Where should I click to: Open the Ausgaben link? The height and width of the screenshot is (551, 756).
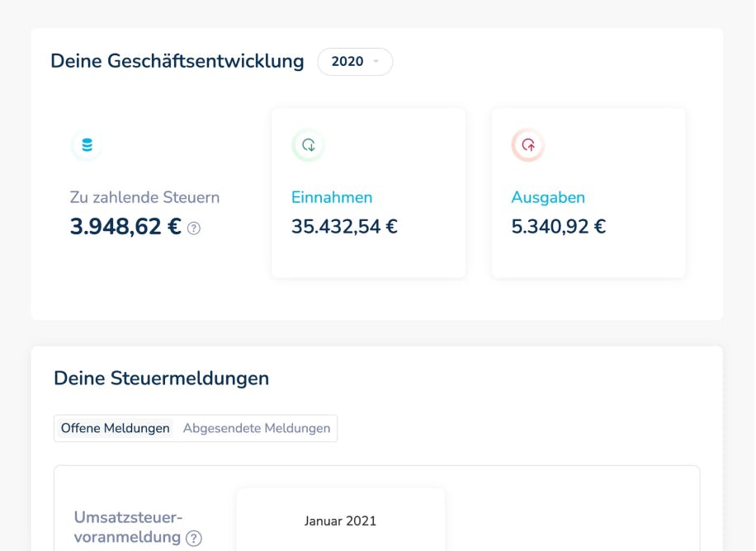click(548, 197)
